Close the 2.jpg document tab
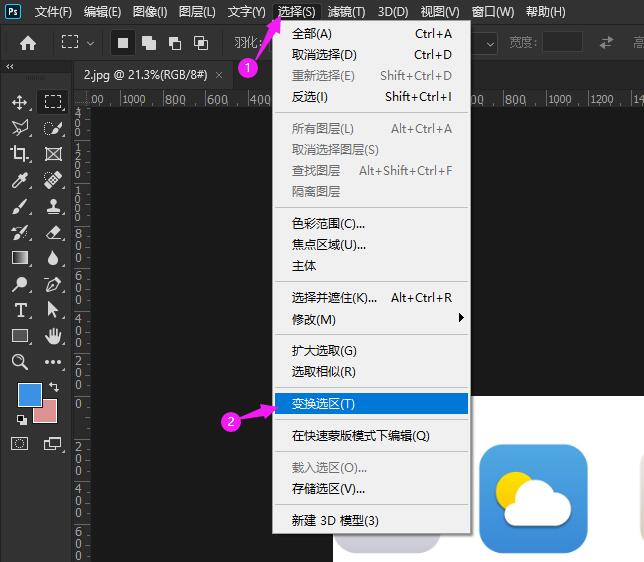The width and height of the screenshot is (644, 562). (219, 75)
